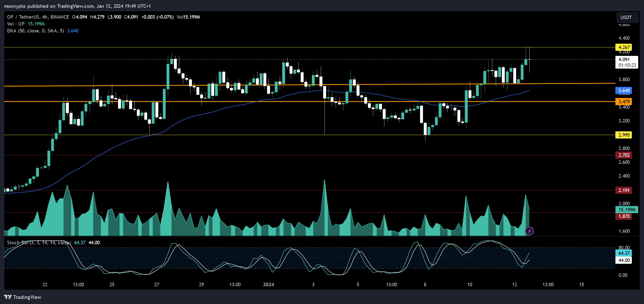644x304 pixels.
Task: Click the 27 date on time axis
Action: point(157,285)
